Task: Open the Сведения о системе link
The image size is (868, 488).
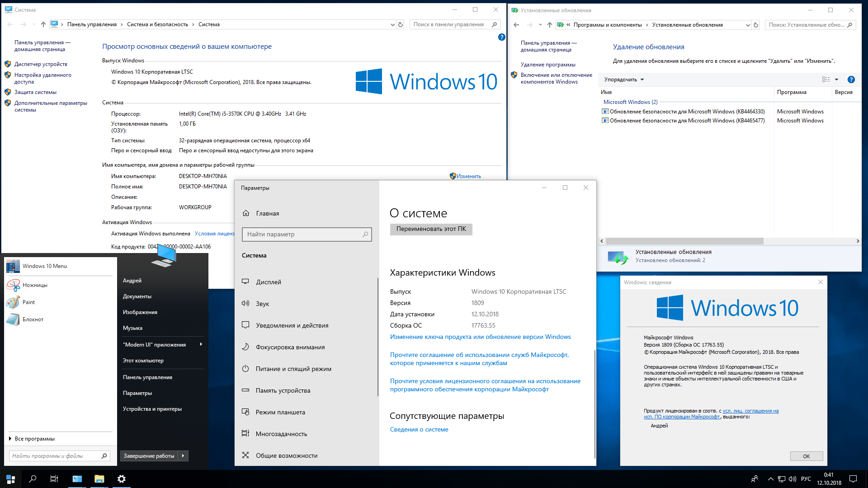Action: click(x=419, y=429)
